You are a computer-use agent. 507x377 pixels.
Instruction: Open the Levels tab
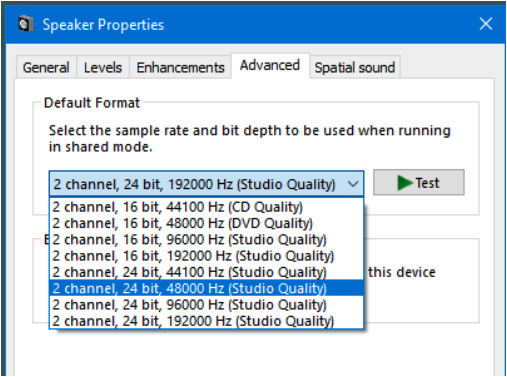(103, 67)
